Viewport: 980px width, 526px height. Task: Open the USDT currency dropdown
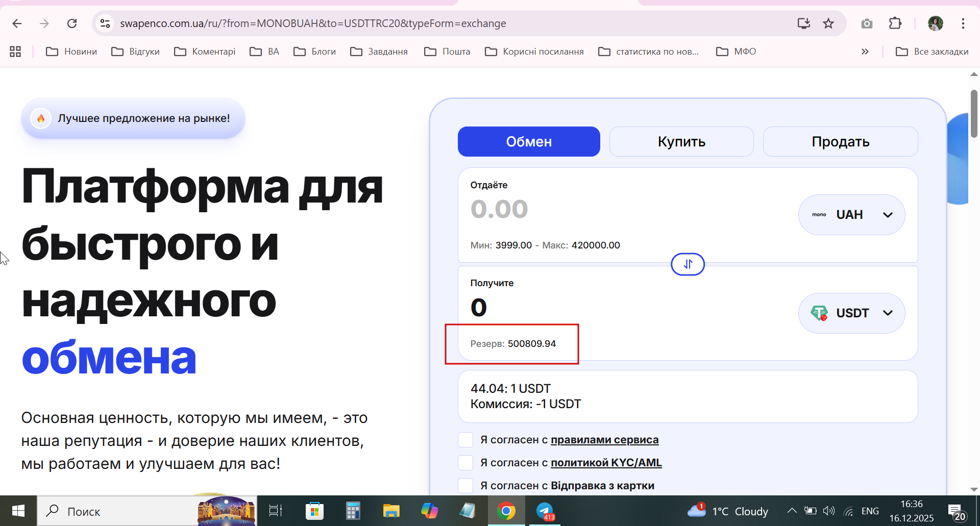click(x=851, y=313)
